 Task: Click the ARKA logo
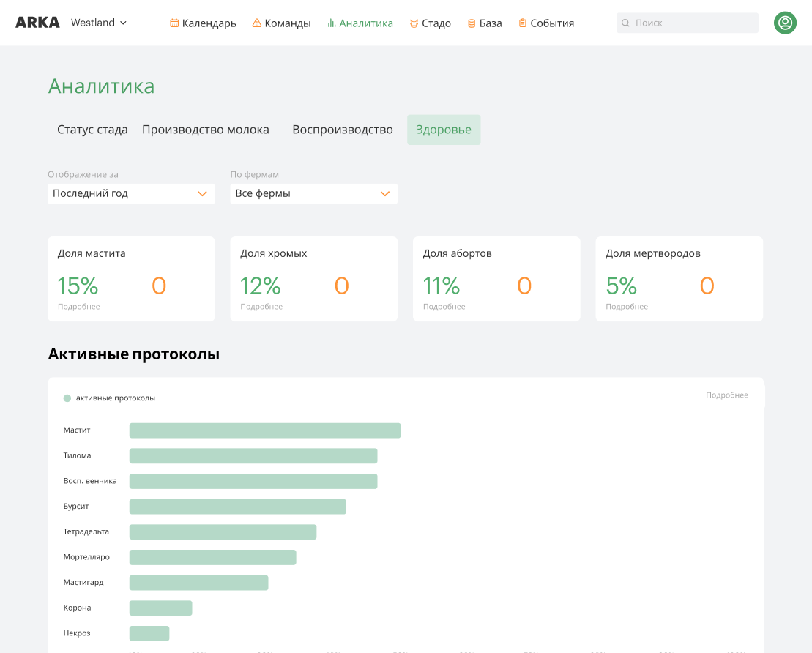(x=37, y=23)
